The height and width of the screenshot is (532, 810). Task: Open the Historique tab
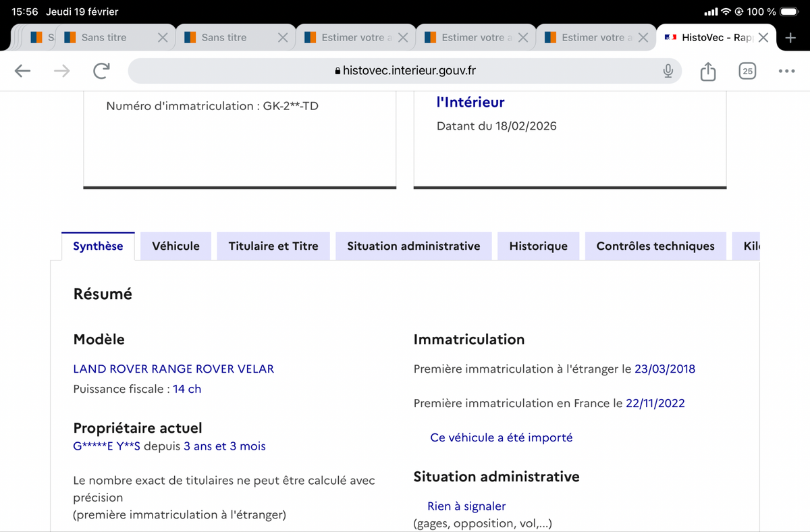(x=538, y=246)
